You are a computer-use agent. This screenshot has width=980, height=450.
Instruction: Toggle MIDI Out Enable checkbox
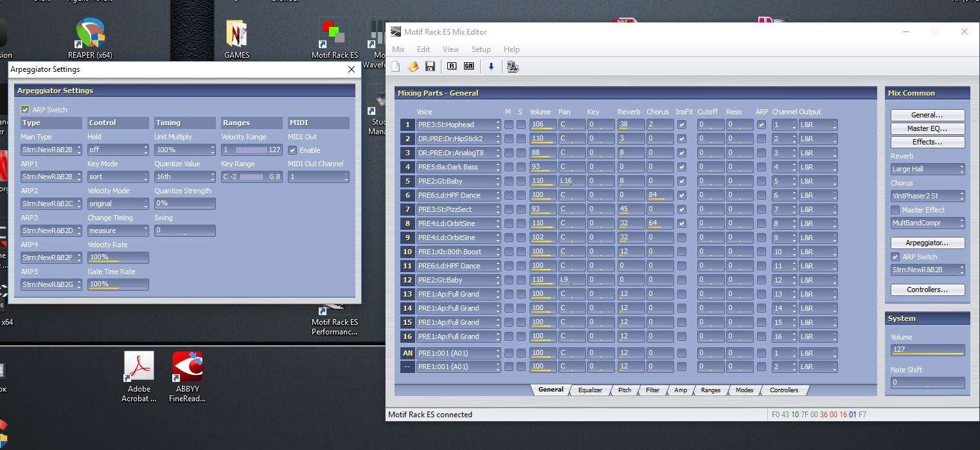pyautogui.click(x=292, y=150)
